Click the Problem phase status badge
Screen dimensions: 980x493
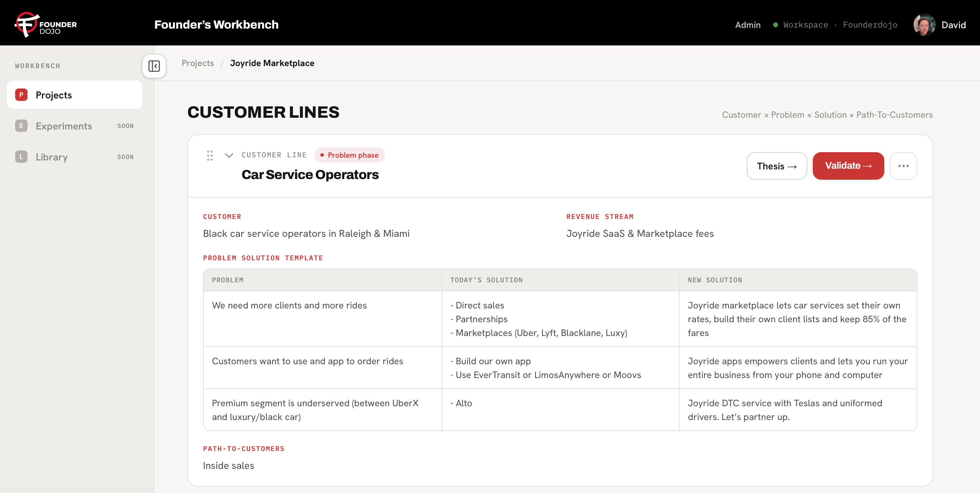(349, 155)
